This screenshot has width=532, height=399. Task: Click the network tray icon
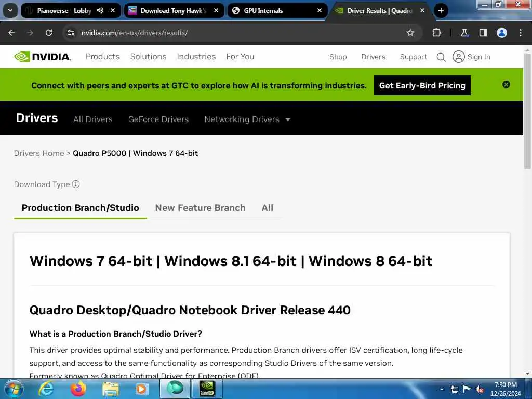pyautogui.click(x=454, y=389)
